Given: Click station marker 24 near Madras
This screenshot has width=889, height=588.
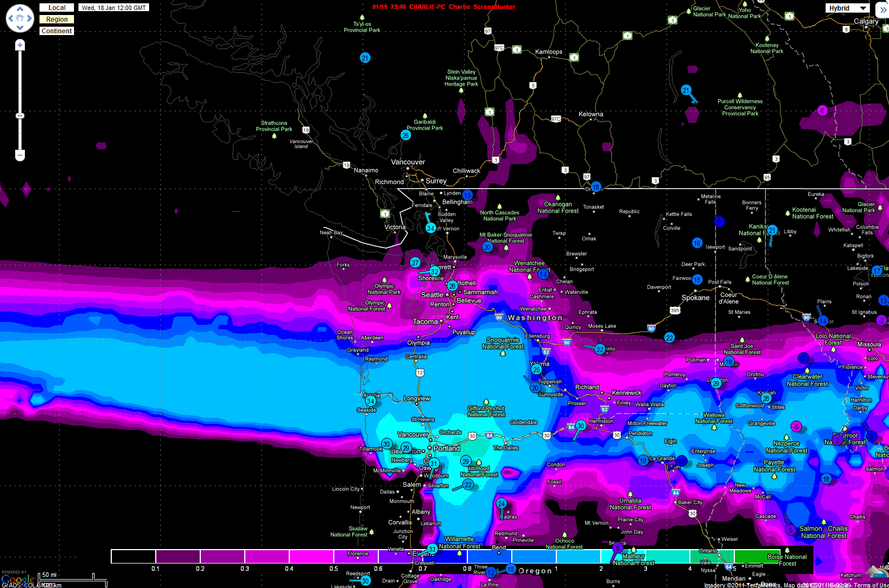Looking at the screenshot, I should click(501, 503).
